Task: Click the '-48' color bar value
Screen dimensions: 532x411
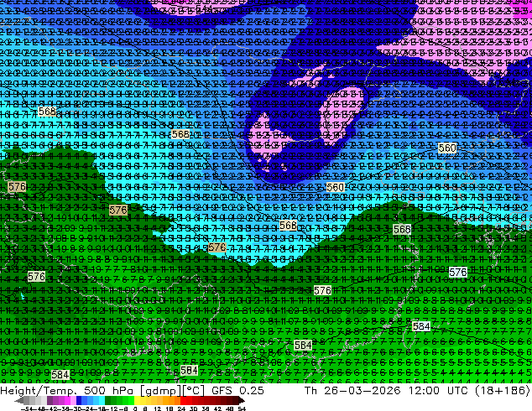Action: [x=39, y=409]
